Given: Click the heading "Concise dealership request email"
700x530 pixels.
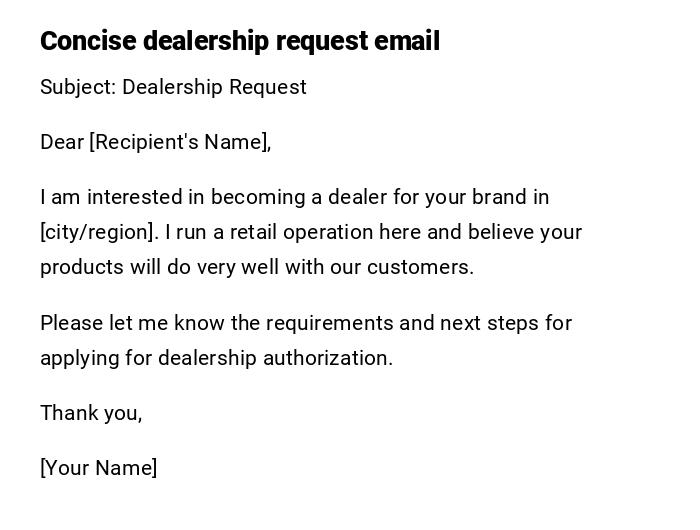Looking at the screenshot, I should click(240, 41).
